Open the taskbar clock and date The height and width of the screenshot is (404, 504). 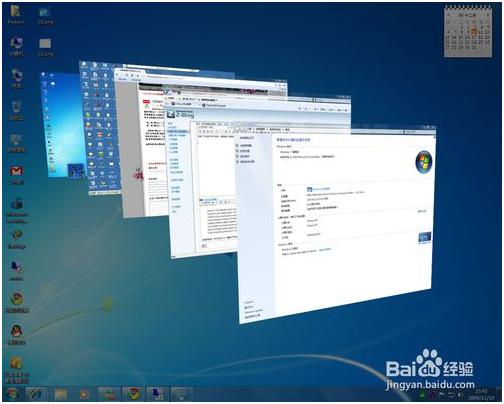481,394
